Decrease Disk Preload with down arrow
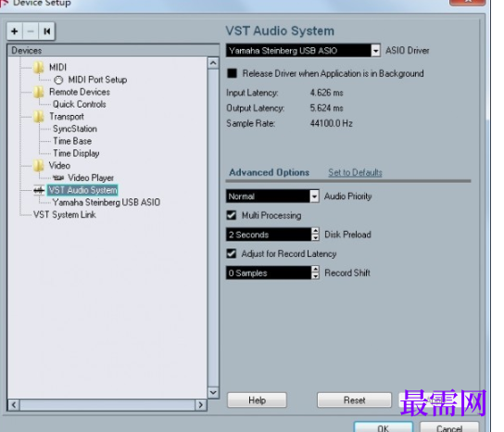The image size is (504, 432). point(316,237)
